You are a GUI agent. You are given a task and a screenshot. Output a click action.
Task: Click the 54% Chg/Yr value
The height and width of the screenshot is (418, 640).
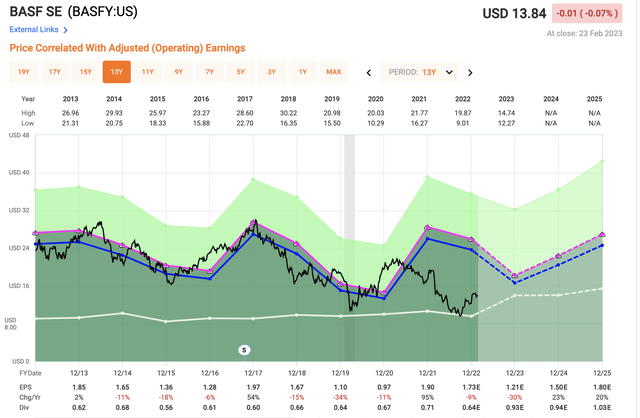point(253,398)
